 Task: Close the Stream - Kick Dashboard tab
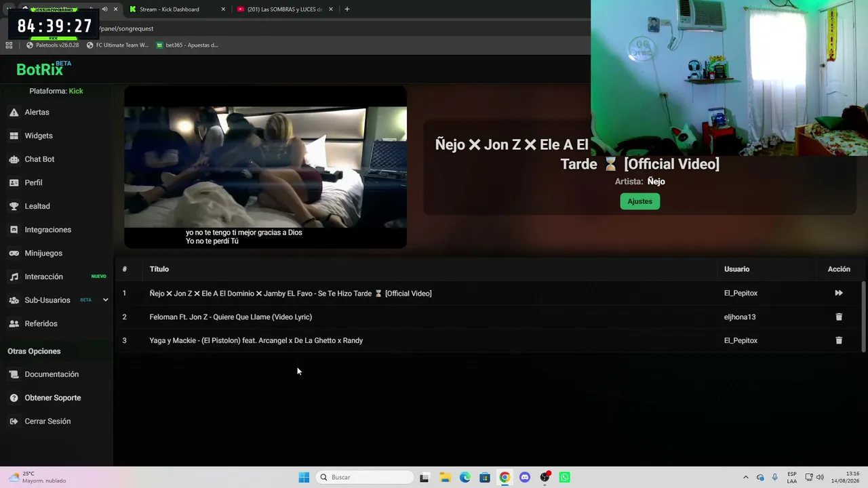pos(224,9)
